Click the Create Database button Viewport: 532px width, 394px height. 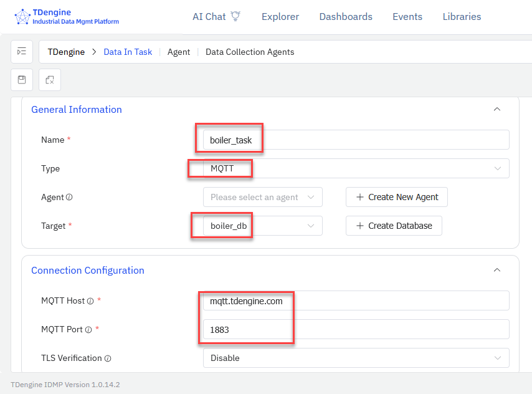click(x=394, y=226)
